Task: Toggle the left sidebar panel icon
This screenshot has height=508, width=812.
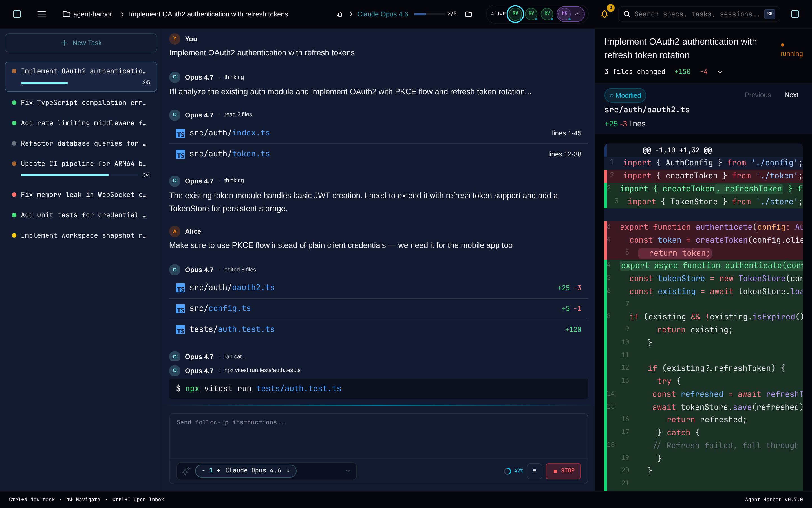Action: point(17,14)
